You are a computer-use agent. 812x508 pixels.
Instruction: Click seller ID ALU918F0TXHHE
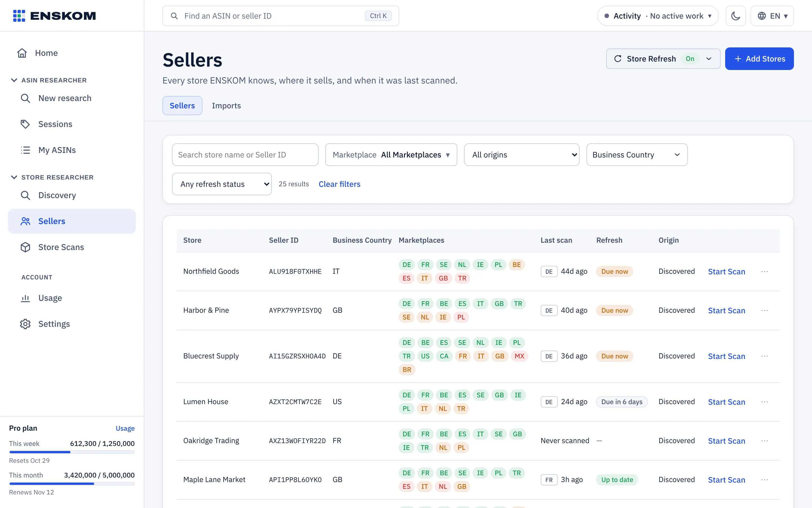tap(295, 271)
